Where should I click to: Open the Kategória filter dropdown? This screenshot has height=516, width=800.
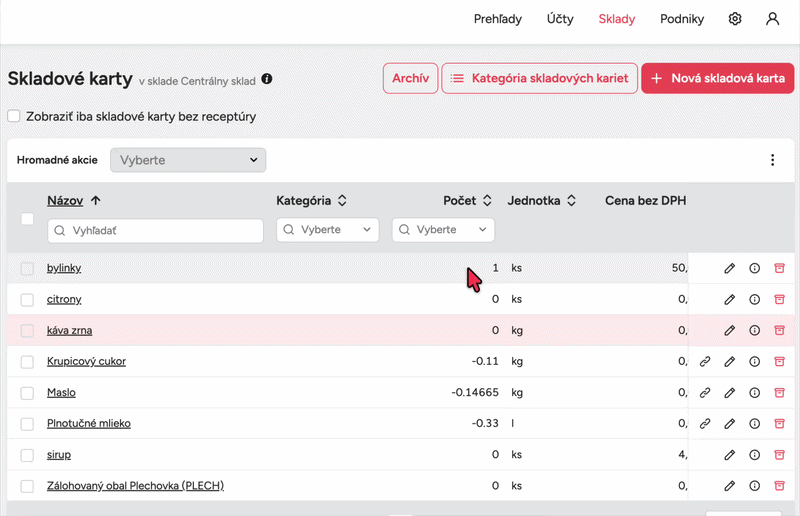[x=328, y=230]
